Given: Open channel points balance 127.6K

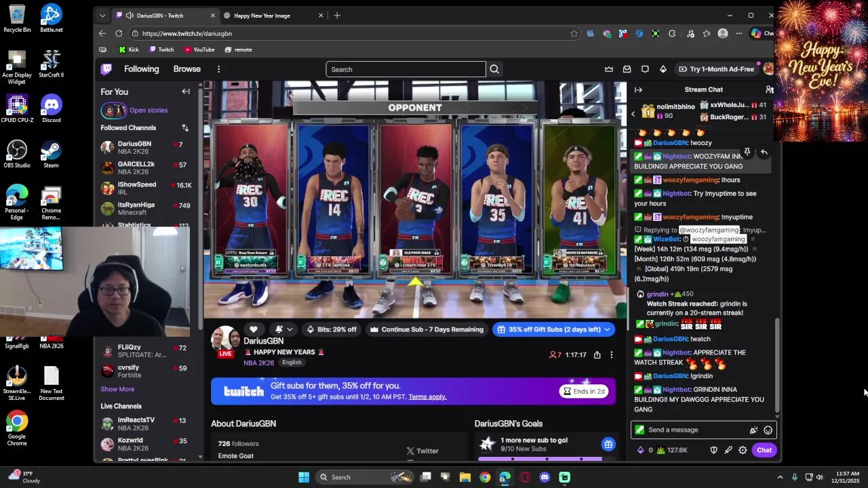Looking at the screenshot, I should click(672, 450).
